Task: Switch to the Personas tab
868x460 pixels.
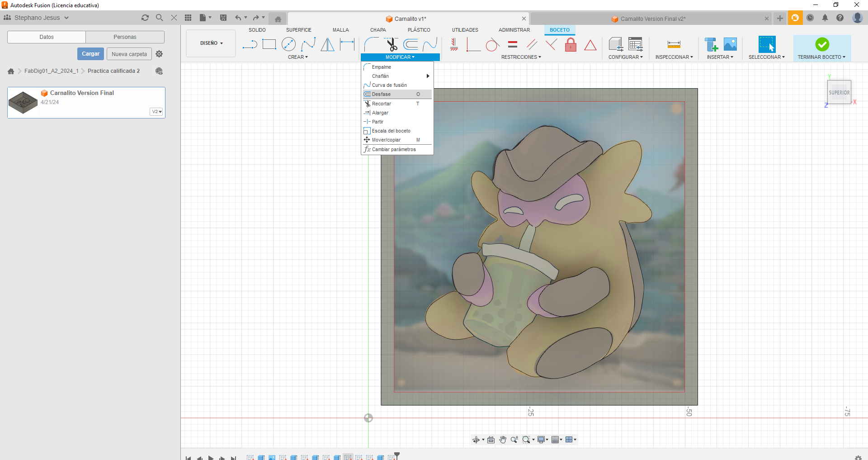Action: (x=125, y=37)
